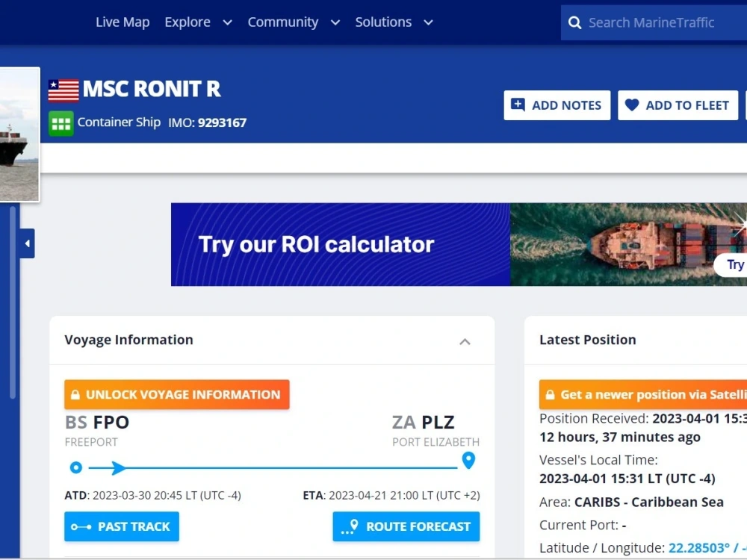
Task: Click the vessel arrow on voyage progress line
Action: click(119, 467)
